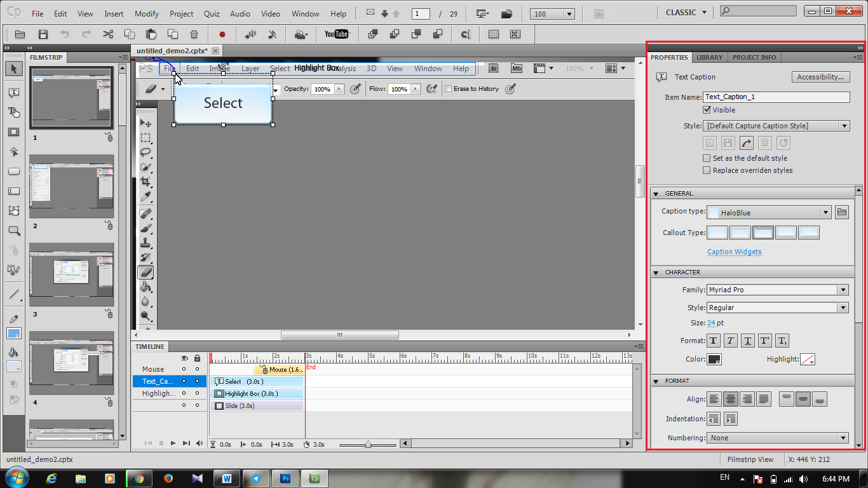Select the Text Entry Box tool
The image size is (868, 488).
click(13, 191)
